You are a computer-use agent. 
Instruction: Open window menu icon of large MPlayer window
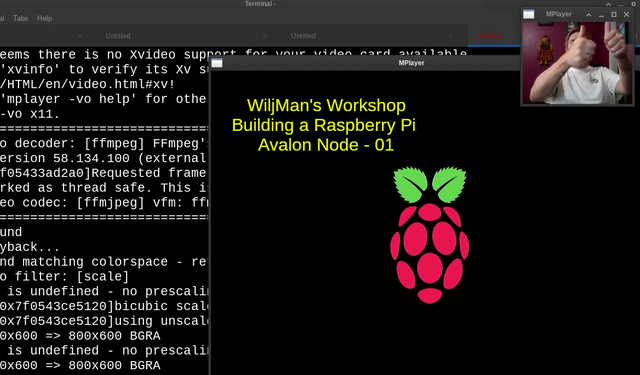coord(217,63)
